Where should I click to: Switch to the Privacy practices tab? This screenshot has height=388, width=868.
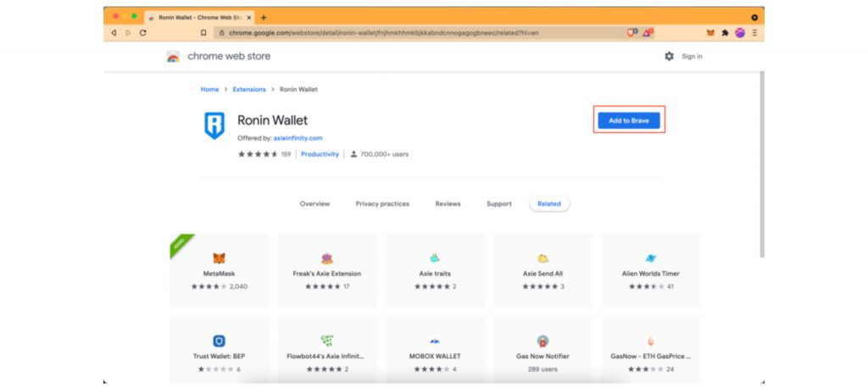[382, 203]
